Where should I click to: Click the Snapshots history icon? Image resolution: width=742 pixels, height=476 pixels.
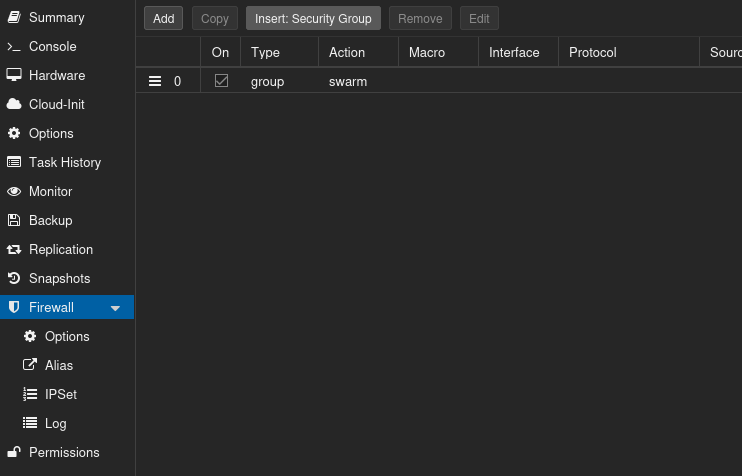click(x=14, y=279)
